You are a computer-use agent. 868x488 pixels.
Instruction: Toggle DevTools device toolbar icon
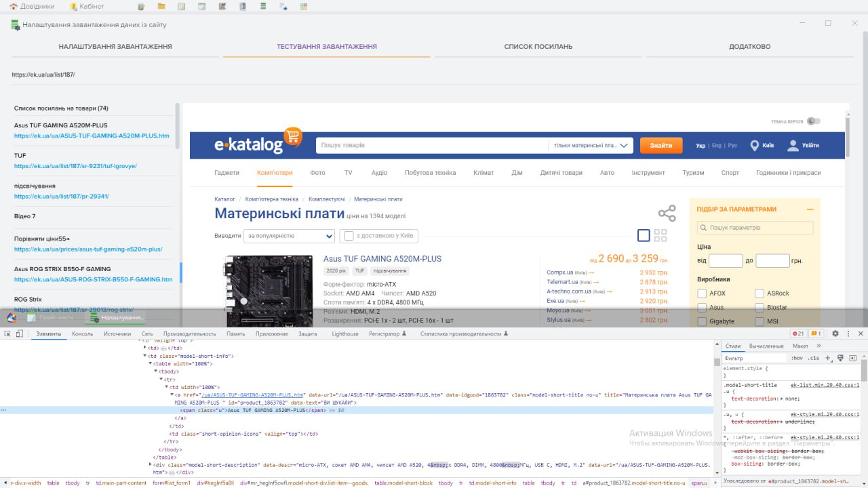pos(20,333)
